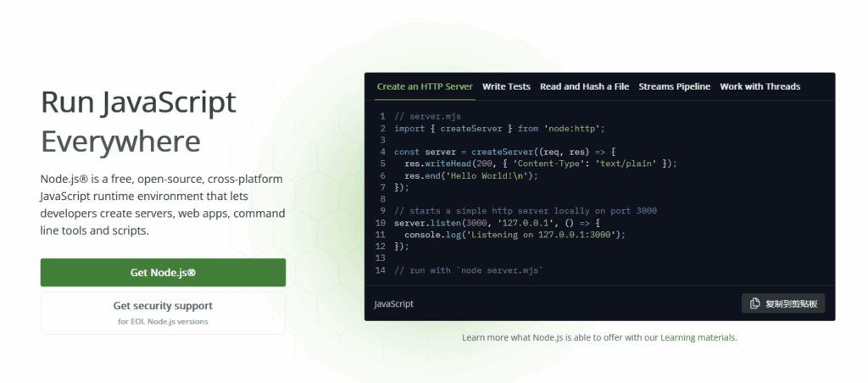This screenshot has width=868, height=383.
Task: Switch to the Work with Threads tab
Action: click(759, 86)
